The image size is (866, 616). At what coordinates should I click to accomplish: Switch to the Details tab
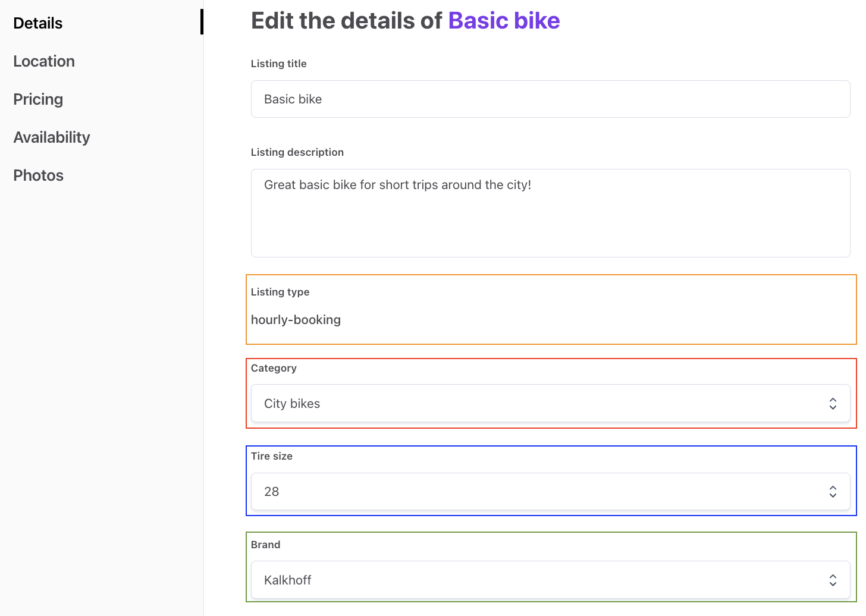pyautogui.click(x=38, y=23)
